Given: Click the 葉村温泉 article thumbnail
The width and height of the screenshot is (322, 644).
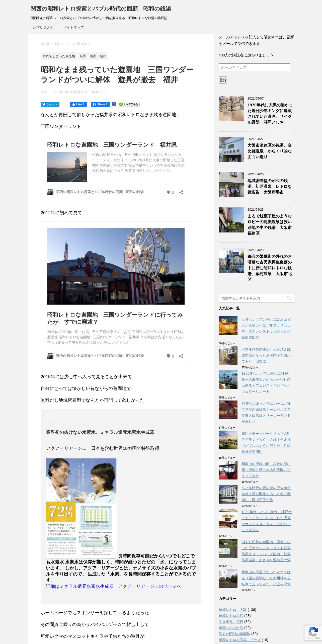Looking at the screenshot, I should point(231,260).
